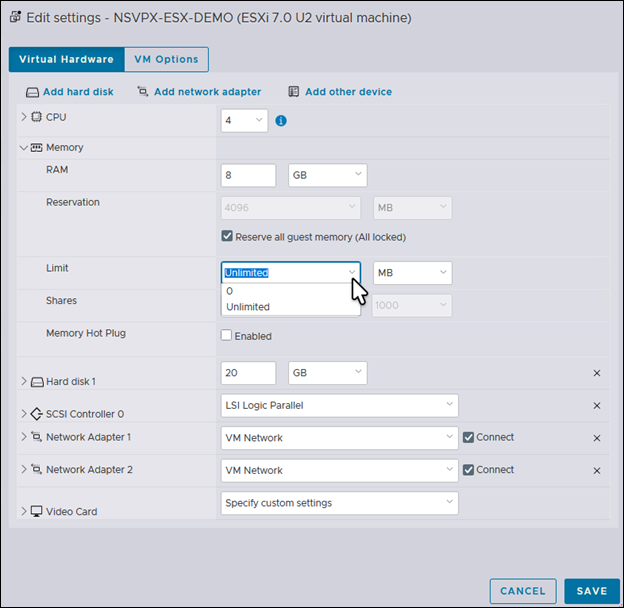This screenshot has height=608, width=624.
Task: Remove Network Adapter 1 with X icon
Action: point(597,438)
